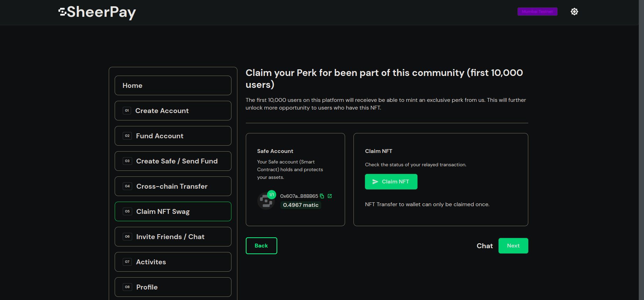This screenshot has width=644, height=300.
Task: Click the Claim NFT button
Action: click(391, 182)
